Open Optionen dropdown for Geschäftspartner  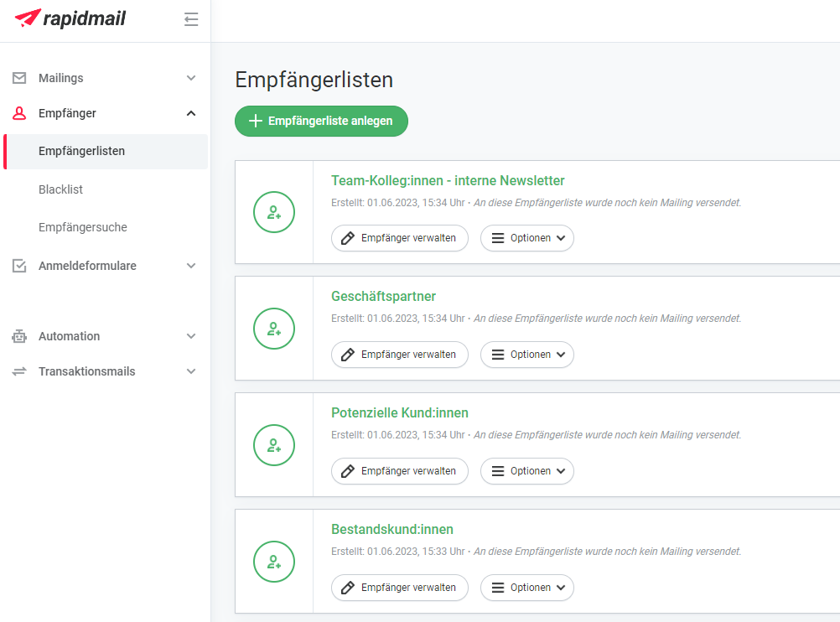(x=527, y=355)
